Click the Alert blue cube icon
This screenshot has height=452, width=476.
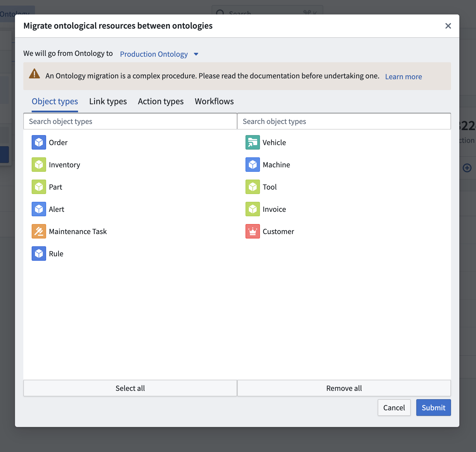click(x=39, y=209)
